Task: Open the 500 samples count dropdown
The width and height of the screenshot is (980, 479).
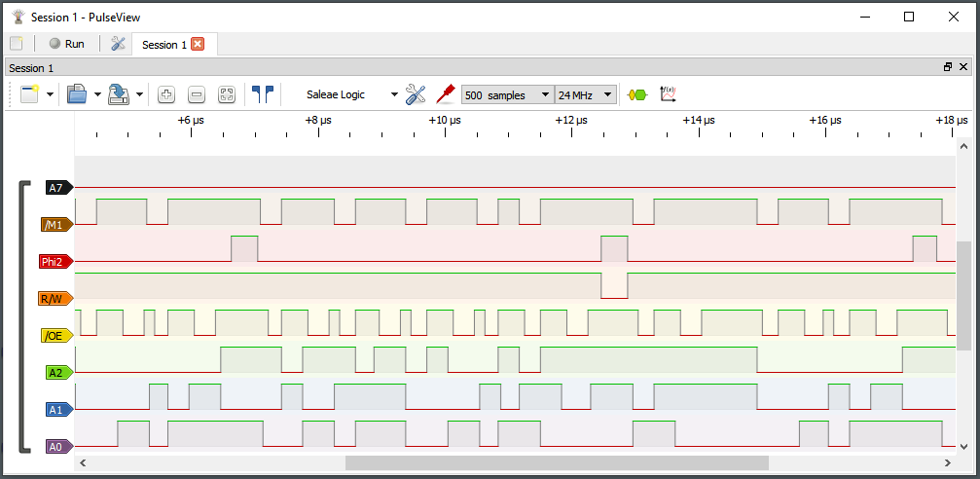Action: pos(507,94)
